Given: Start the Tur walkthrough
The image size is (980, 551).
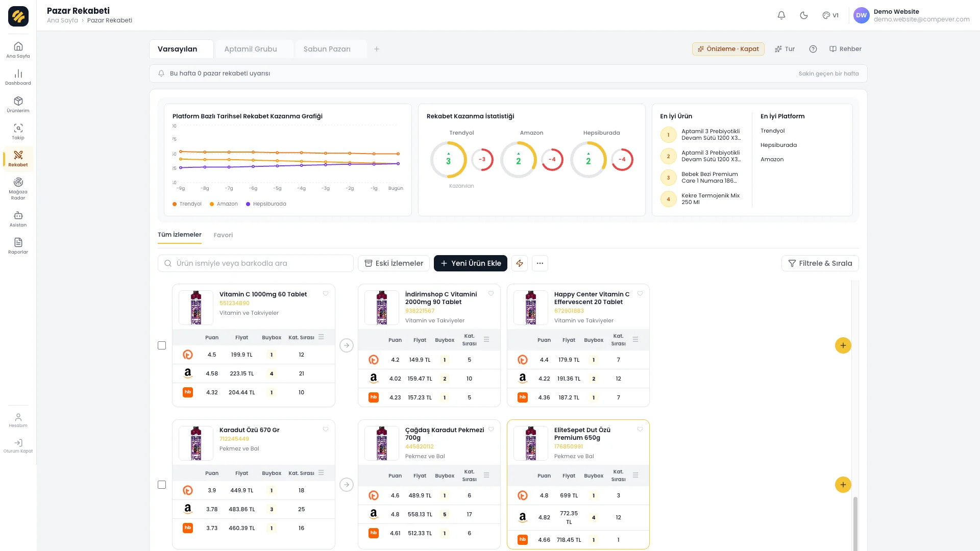Looking at the screenshot, I should pyautogui.click(x=785, y=49).
